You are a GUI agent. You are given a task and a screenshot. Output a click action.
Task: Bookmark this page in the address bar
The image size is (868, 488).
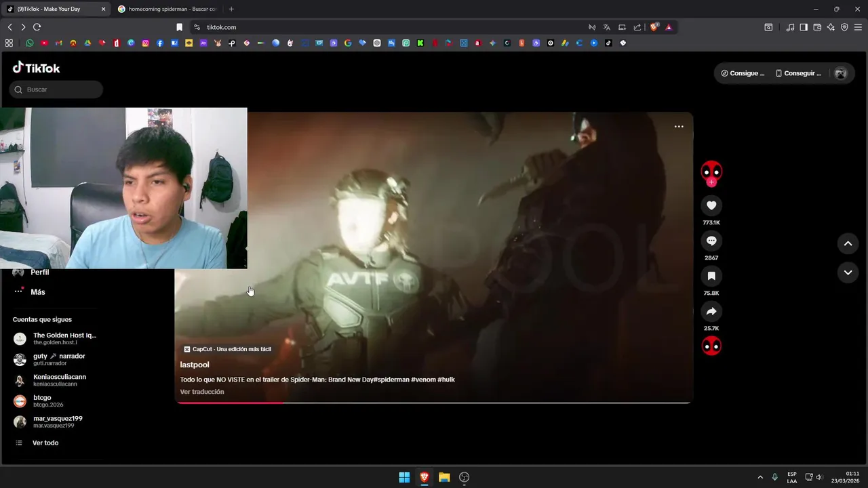(x=180, y=27)
